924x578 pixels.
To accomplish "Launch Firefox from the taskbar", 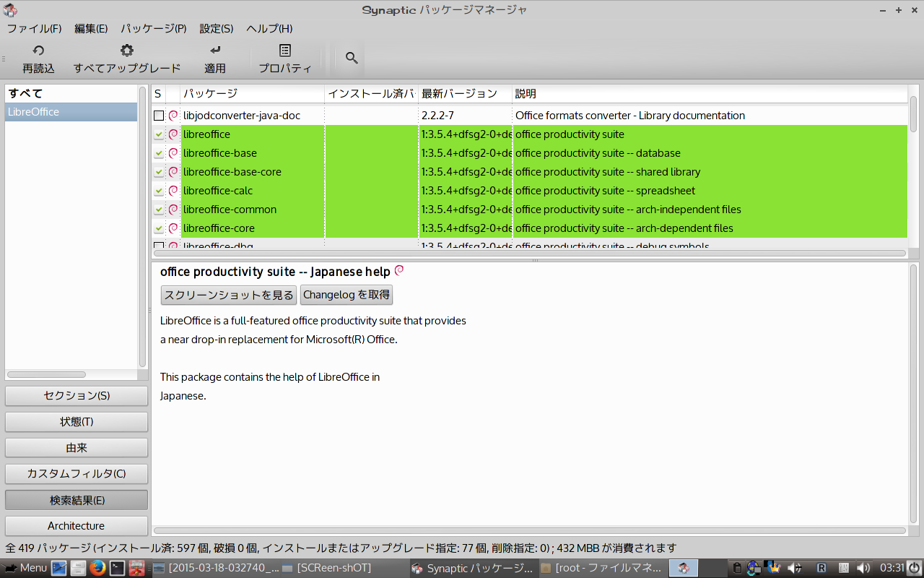I will 98,568.
